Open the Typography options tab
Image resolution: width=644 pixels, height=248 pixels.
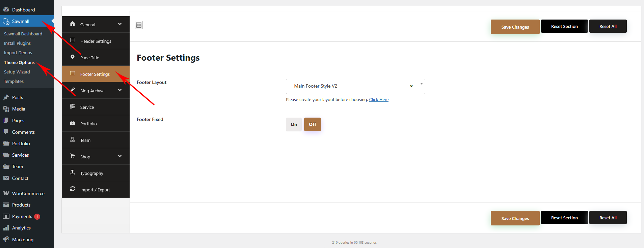coord(96,173)
